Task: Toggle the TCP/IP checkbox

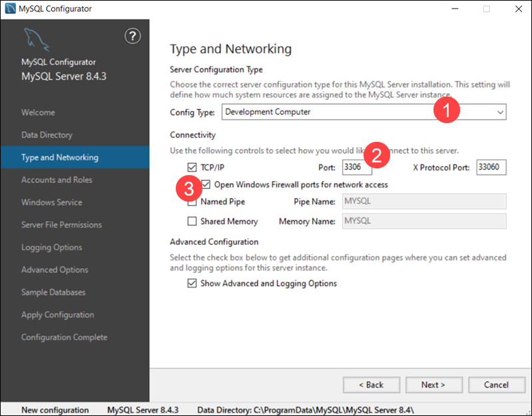Action: [192, 167]
